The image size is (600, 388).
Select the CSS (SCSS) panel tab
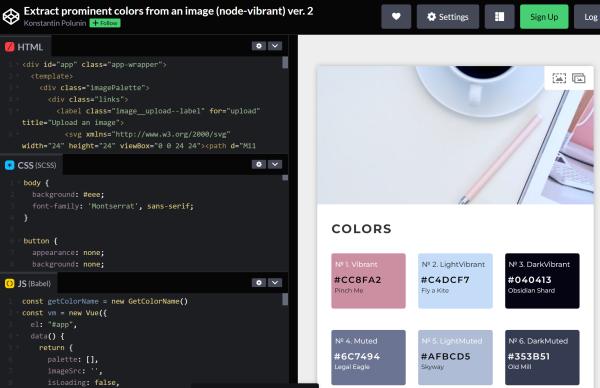click(x=31, y=165)
